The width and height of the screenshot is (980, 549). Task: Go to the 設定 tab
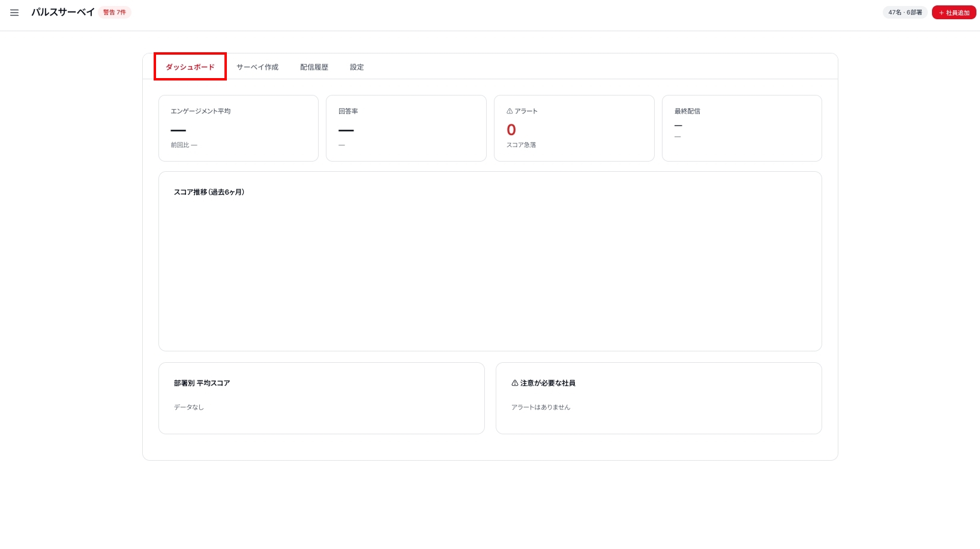[x=357, y=67]
